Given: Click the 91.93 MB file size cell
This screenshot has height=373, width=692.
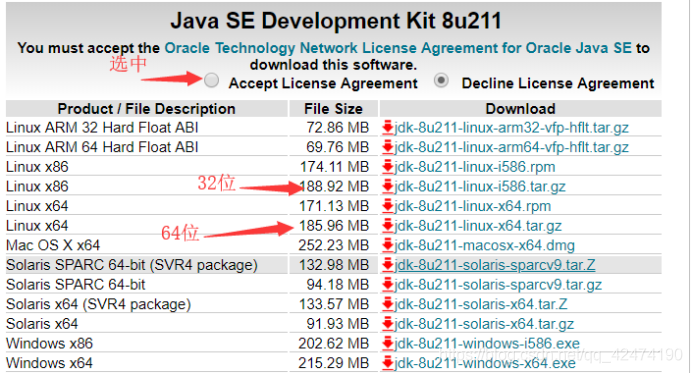Looking at the screenshot, I should (x=338, y=324).
